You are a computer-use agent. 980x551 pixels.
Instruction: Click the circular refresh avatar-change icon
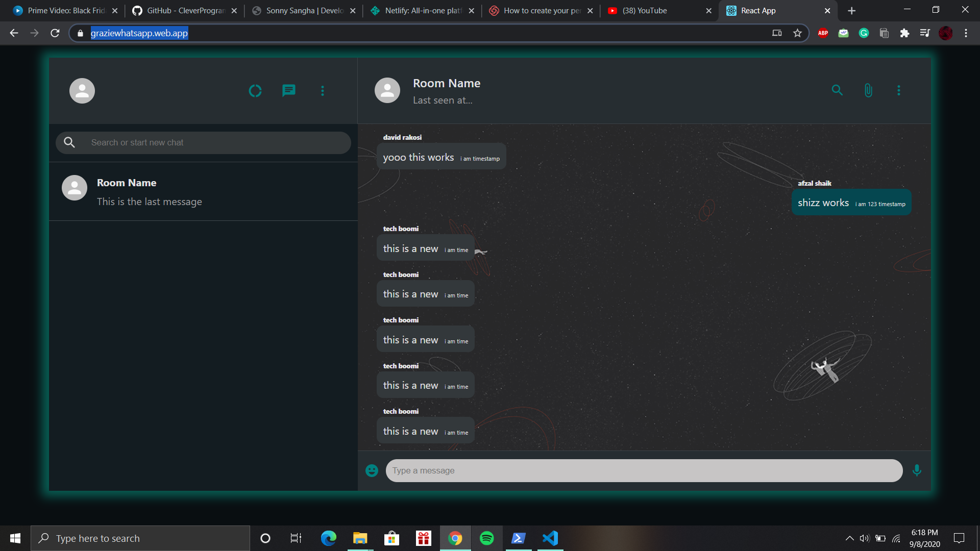pos(255,90)
